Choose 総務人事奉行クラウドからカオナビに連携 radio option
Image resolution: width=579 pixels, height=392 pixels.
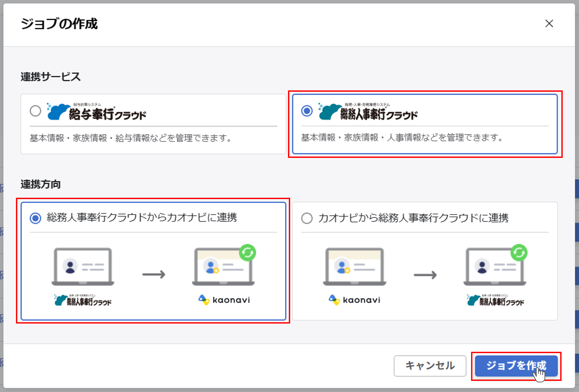35,218
